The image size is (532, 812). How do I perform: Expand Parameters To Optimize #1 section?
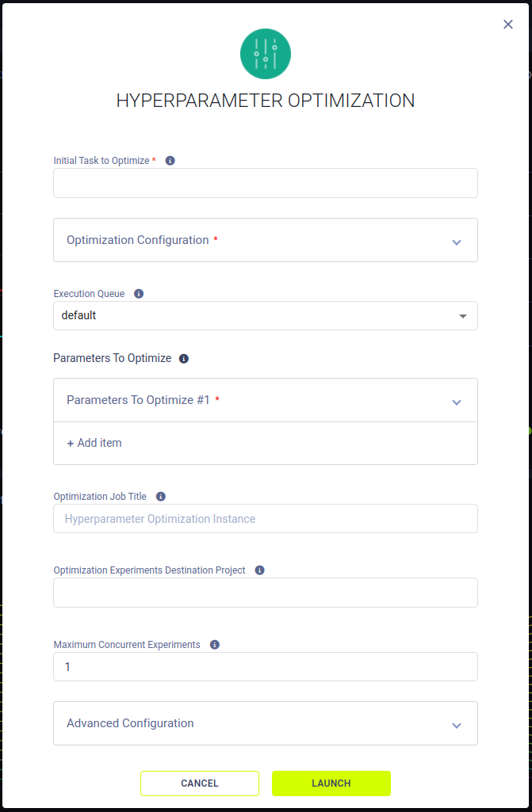coord(266,400)
